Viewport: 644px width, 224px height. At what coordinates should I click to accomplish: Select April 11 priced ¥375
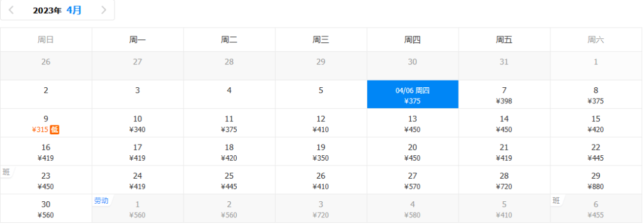[x=229, y=122]
